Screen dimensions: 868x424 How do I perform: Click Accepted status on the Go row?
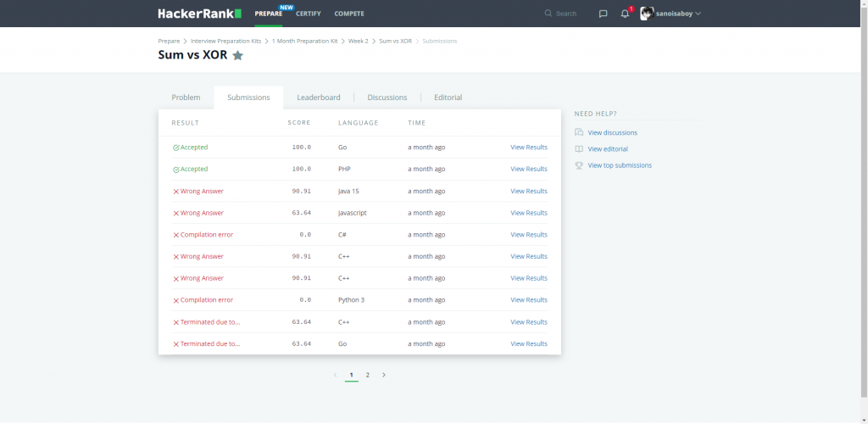tap(191, 148)
